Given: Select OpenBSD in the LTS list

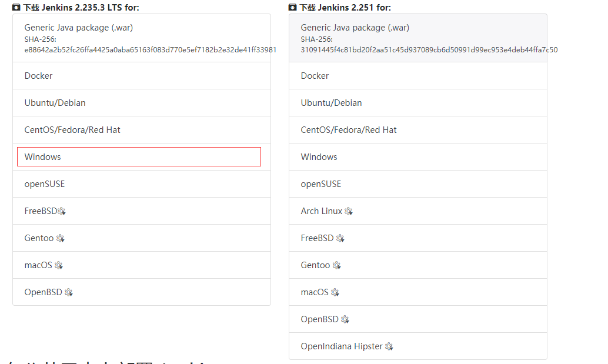Looking at the screenshot, I should click(142, 292).
